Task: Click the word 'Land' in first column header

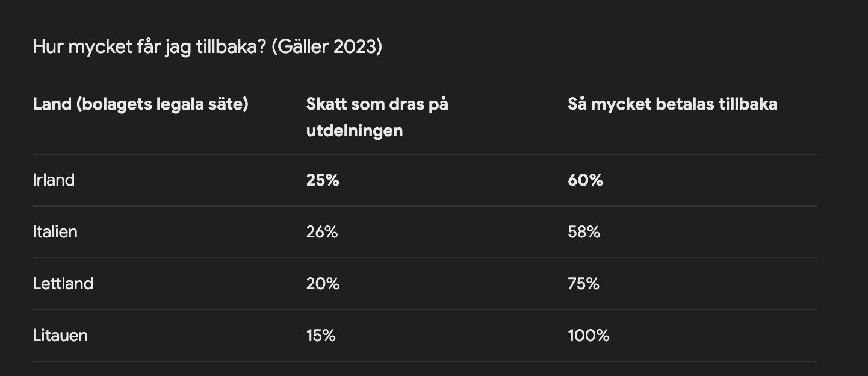Action: [x=52, y=104]
